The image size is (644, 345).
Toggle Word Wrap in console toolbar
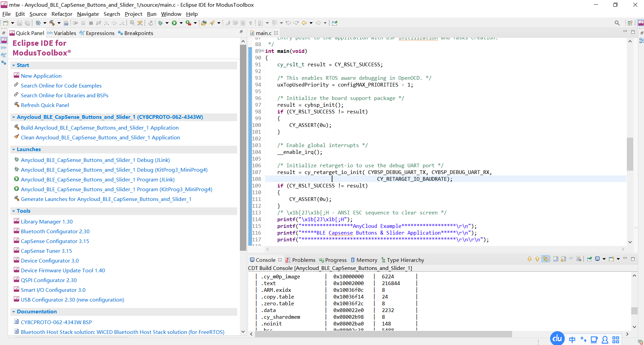coord(571,259)
